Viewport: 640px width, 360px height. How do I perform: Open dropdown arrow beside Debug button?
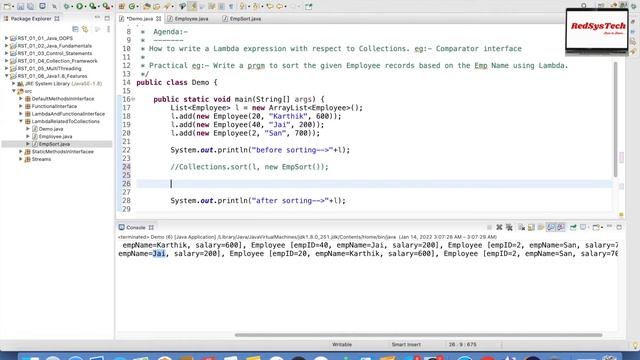(x=72, y=7)
